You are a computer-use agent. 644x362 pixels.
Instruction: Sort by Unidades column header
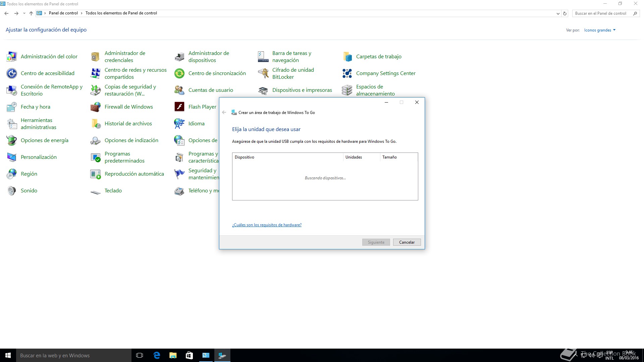click(x=361, y=157)
